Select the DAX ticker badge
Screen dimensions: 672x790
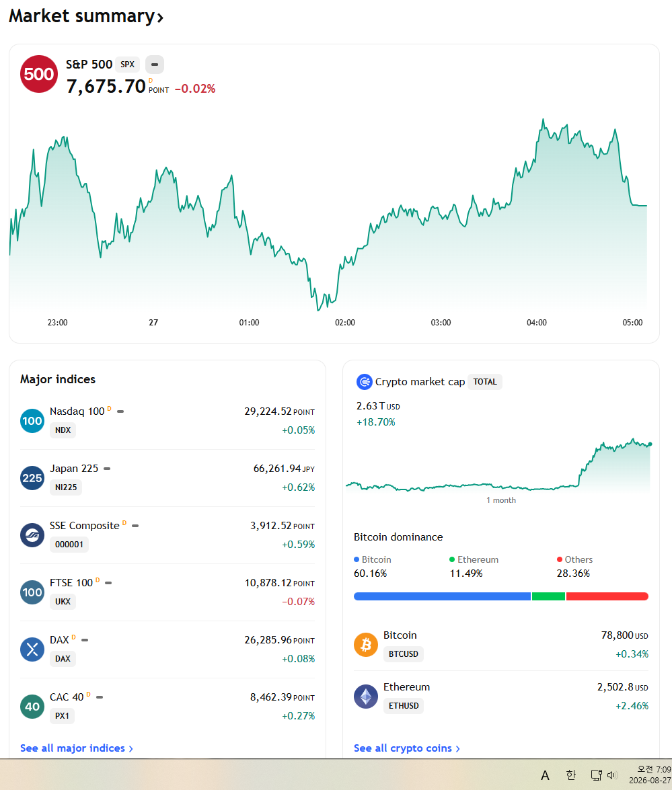(x=63, y=658)
